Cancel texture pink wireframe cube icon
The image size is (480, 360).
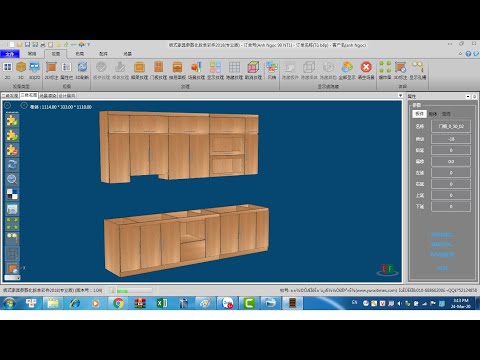tap(253, 70)
